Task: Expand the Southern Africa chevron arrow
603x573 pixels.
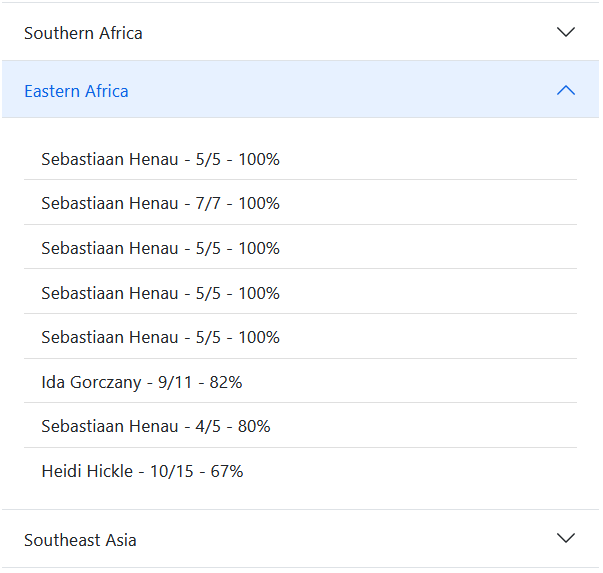Action: (x=565, y=32)
